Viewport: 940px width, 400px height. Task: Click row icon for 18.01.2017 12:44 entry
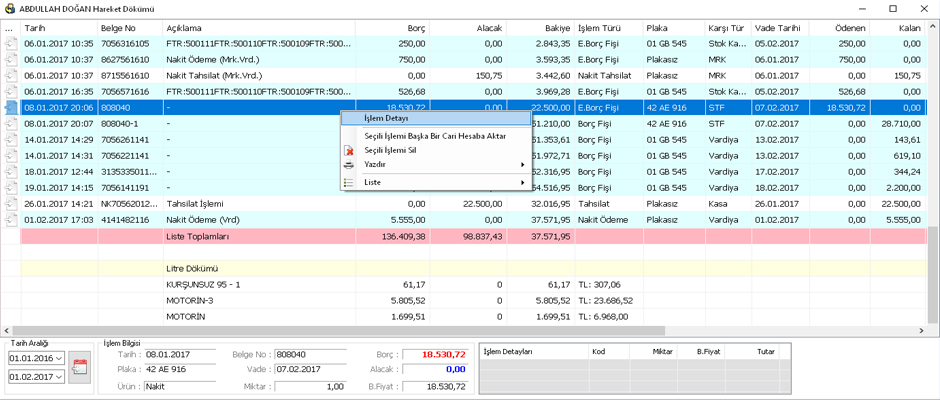pyautogui.click(x=11, y=172)
